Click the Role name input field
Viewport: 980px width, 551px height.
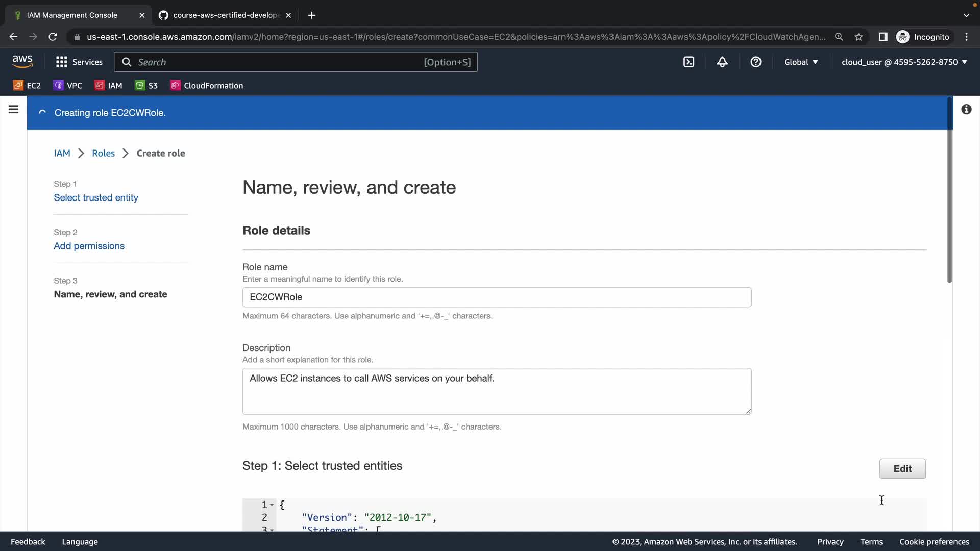pos(496,297)
